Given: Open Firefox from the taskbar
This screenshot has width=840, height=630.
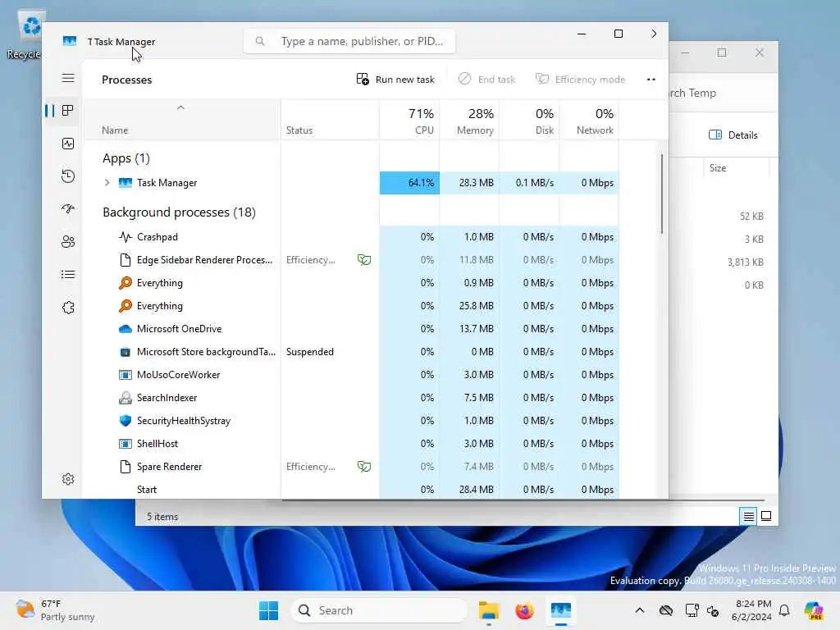Looking at the screenshot, I should click(x=524, y=610).
